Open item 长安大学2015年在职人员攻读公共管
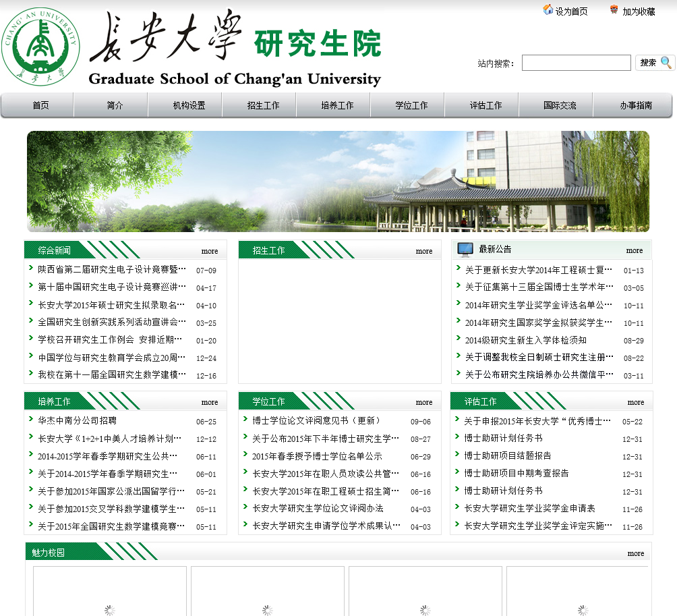677x616 pixels. click(x=326, y=474)
